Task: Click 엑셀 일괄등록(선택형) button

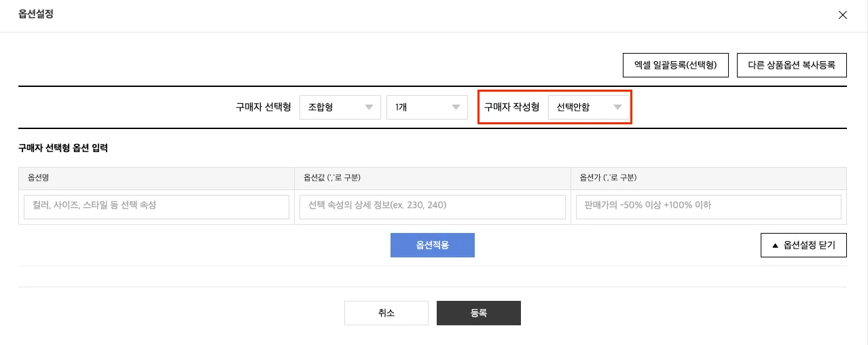Action: [x=676, y=65]
